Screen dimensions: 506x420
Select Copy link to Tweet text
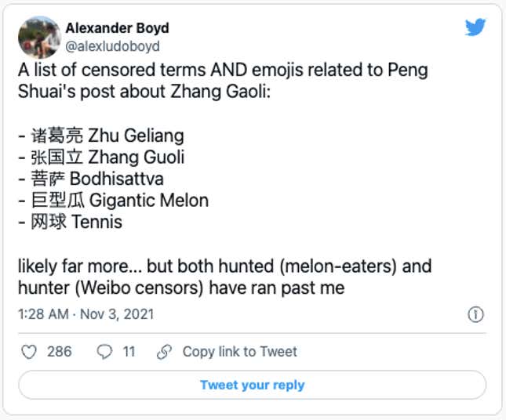pos(240,352)
